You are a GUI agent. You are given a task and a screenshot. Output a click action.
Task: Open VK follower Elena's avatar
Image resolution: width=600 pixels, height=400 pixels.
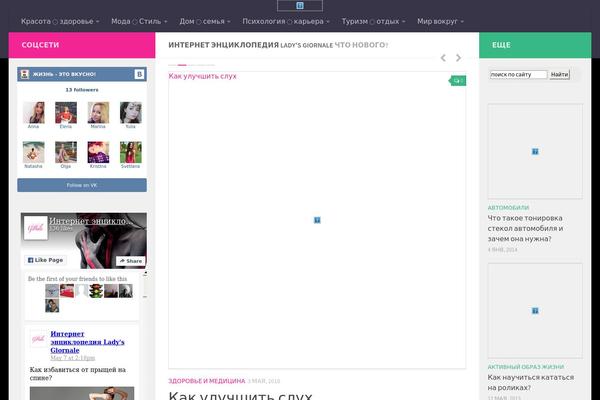pos(66,113)
